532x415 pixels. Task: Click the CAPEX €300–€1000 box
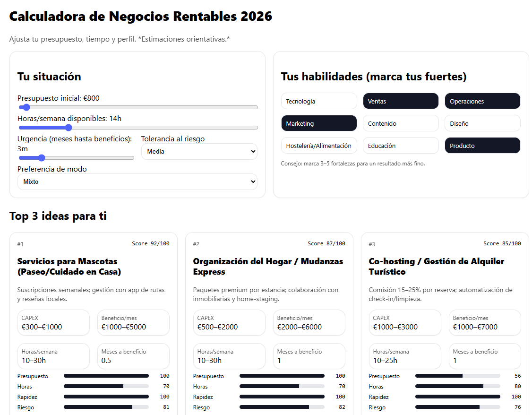coord(53,322)
